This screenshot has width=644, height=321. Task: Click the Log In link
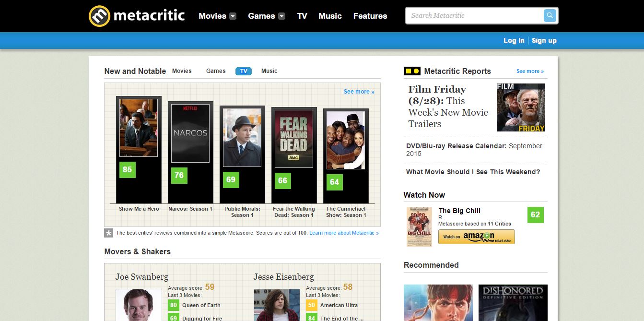pyautogui.click(x=514, y=40)
